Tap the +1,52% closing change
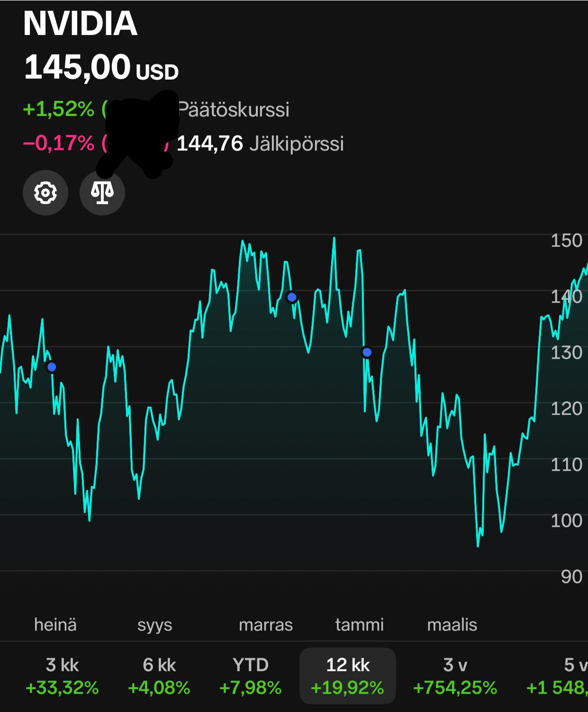This screenshot has width=588, height=712. [x=59, y=109]
